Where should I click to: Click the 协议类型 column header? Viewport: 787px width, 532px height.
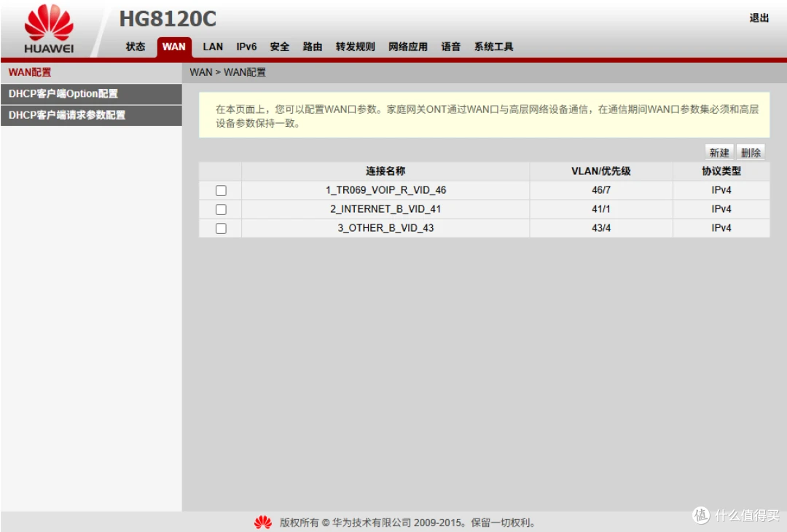721,171
